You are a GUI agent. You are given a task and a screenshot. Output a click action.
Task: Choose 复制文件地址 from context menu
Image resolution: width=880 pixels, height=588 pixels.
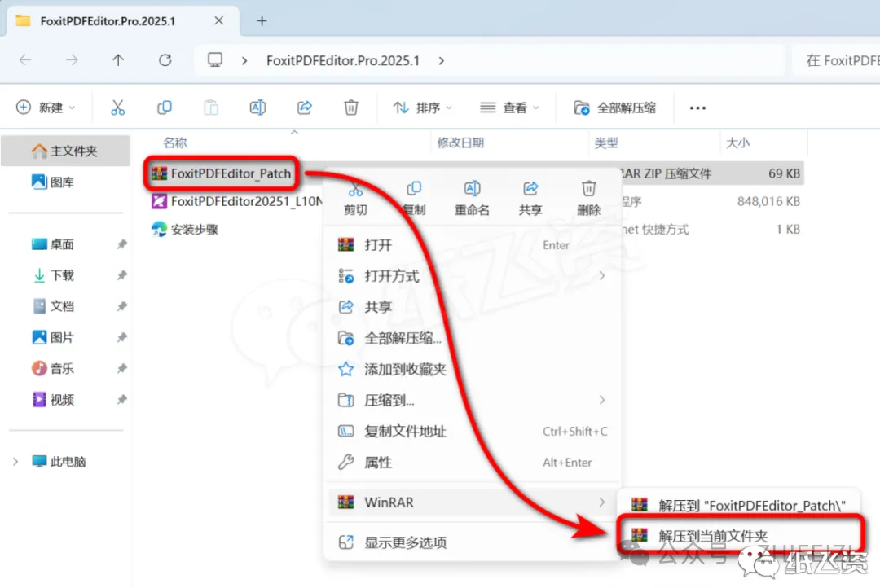coord(472,432)
